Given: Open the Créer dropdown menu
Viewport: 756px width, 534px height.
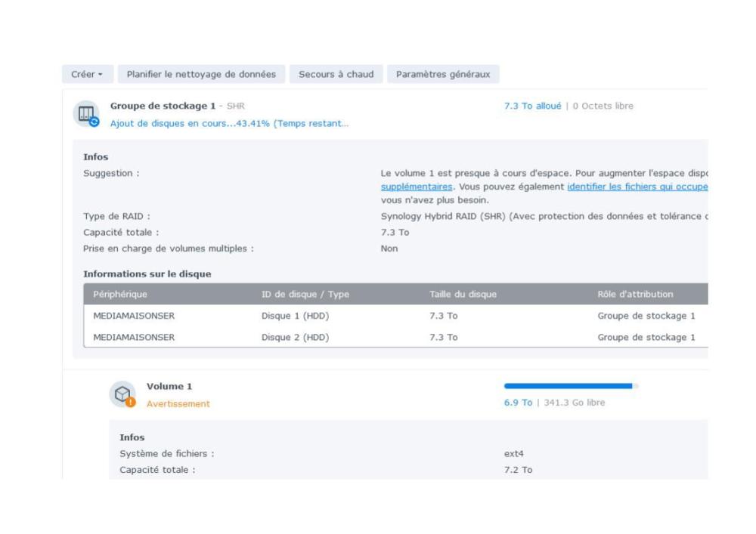Looking at the screenshot, I should [x=87, y=74].
